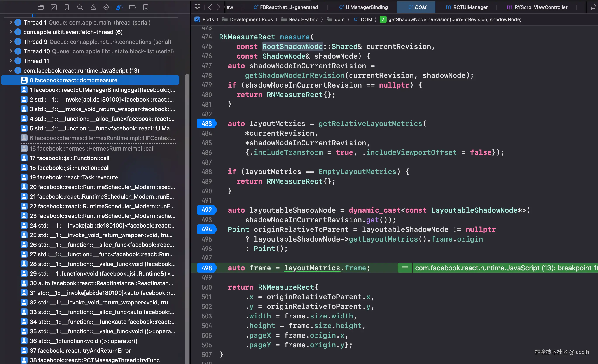Open the Report navigator icon
This screenshot has width=598, height=364.
(x=145, y=7)
